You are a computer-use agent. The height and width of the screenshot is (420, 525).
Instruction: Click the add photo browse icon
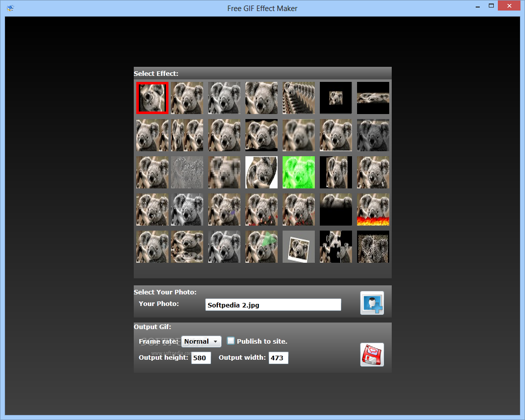(372, 303)
